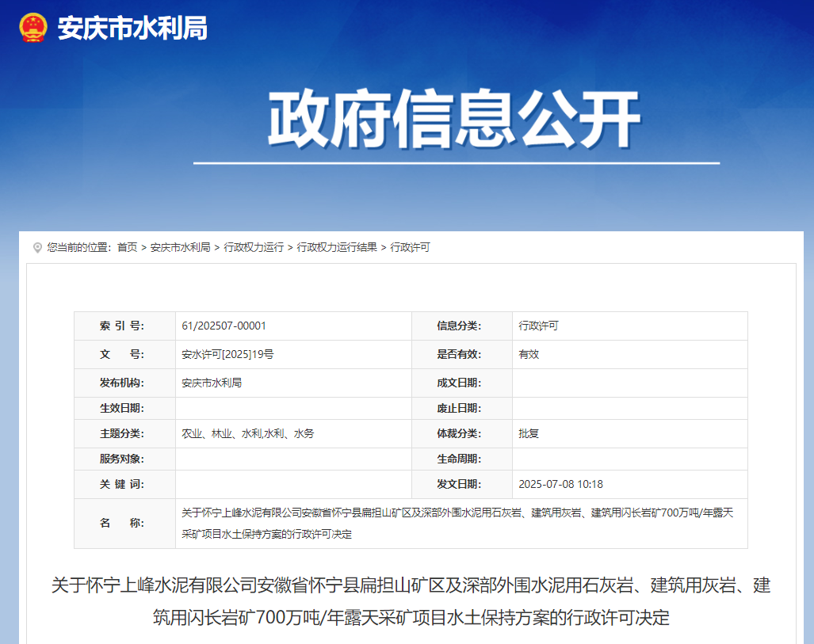This screenshot has width=814, height=644.
Task: Click the 批复 value beside 体裁分类
Action: [x=529, y=434]
